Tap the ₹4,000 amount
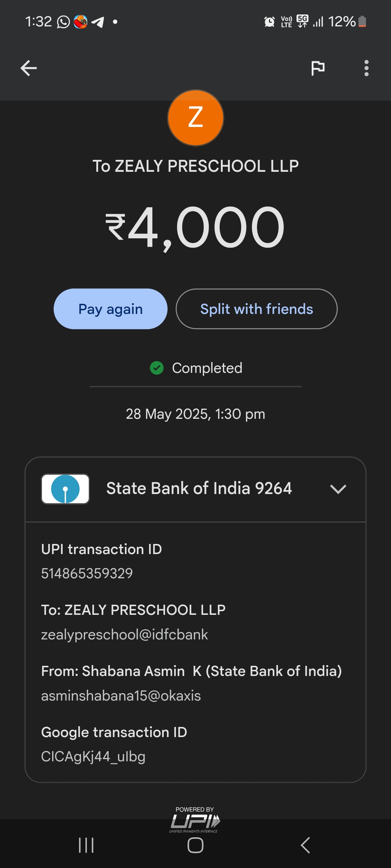 [195, 227]
